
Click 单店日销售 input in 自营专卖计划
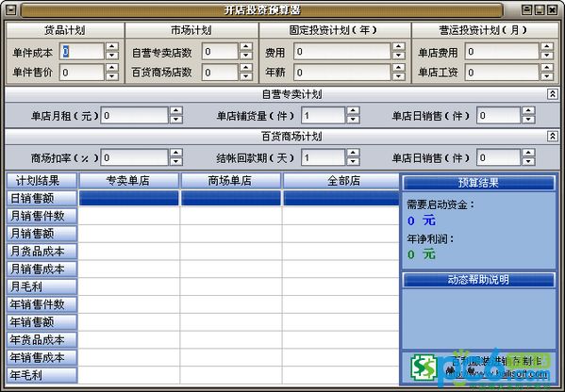coord(499,116)
